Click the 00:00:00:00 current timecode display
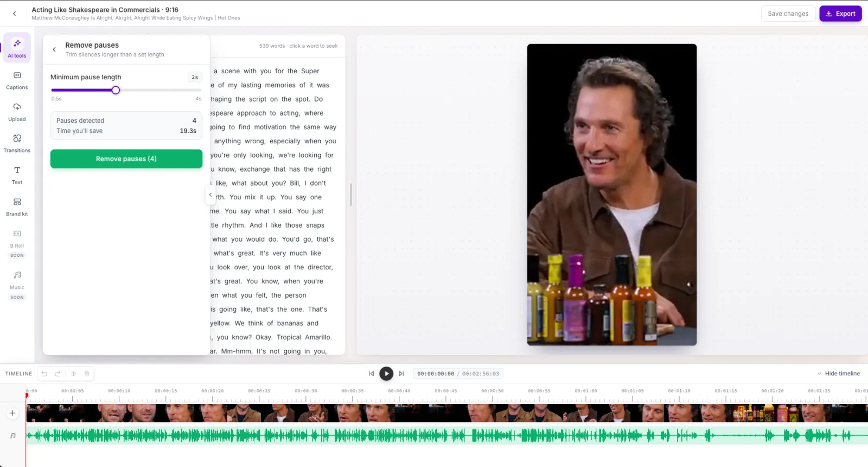The height and width of the screenshot is (467, 868). [x=436, y=374]
